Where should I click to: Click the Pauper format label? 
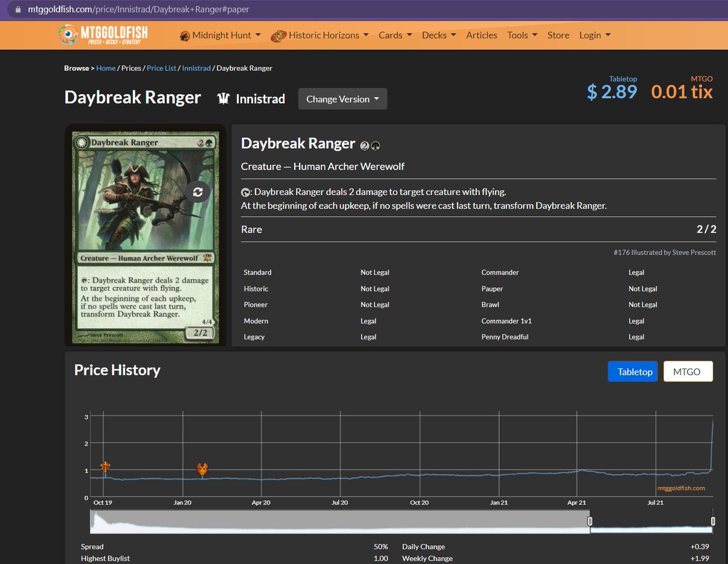493,289
